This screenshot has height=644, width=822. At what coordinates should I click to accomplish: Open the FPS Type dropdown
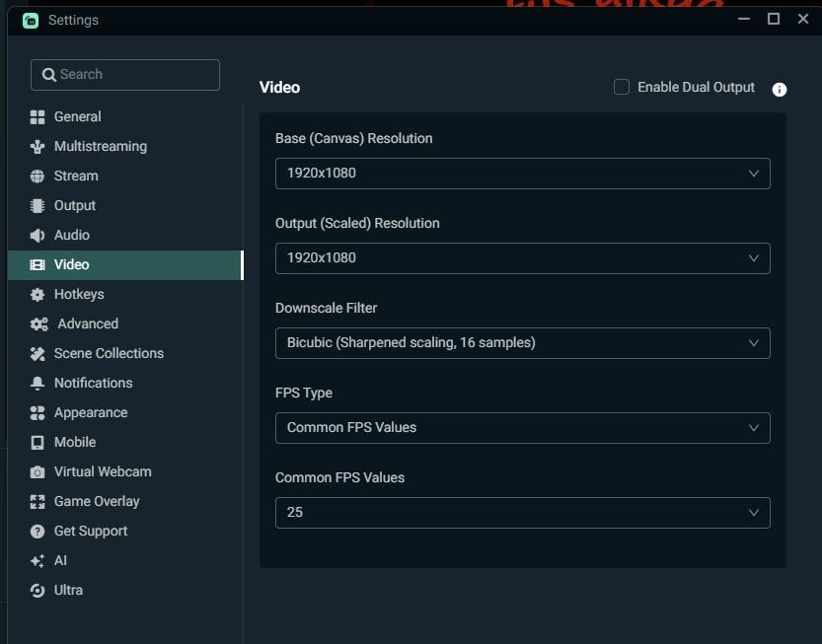522,427
